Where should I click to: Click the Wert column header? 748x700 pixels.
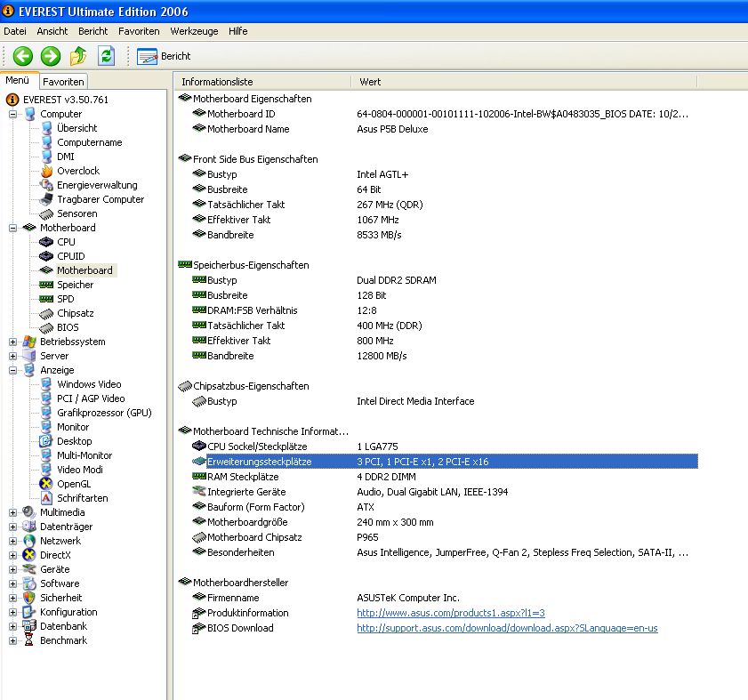click(524, 82)
